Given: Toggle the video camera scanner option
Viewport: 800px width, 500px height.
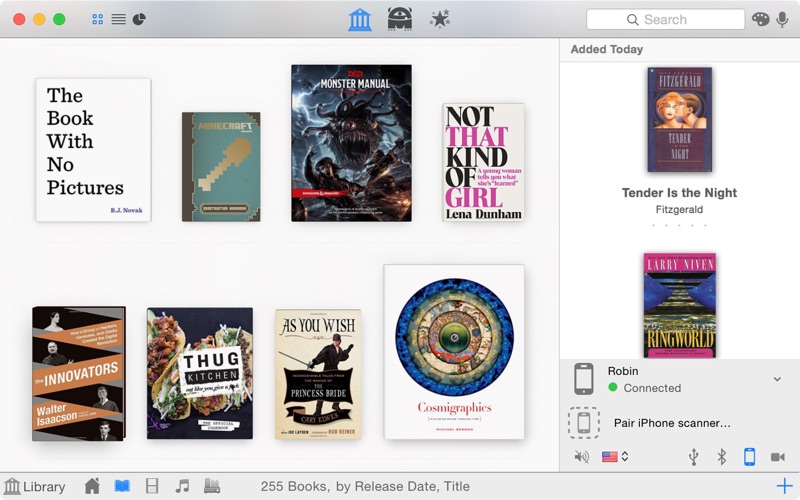Looking at the screenshot, I should [x=777, y=457].
